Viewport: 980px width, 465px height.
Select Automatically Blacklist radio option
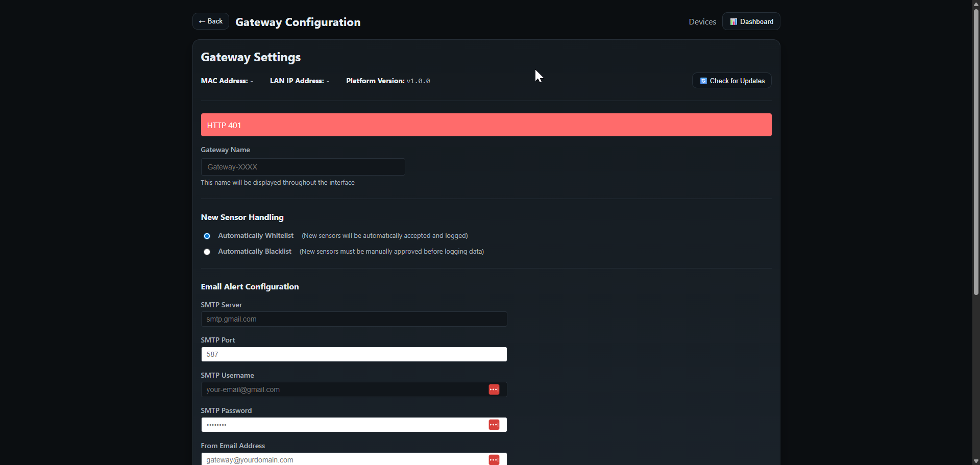[x=207, y=252]
